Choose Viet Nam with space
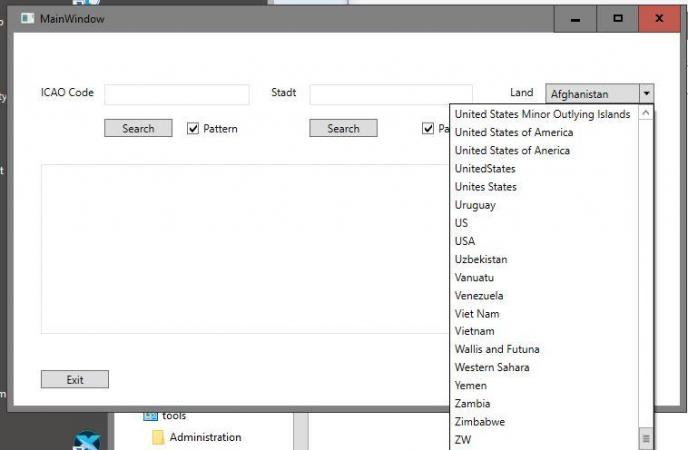Viewport: 688px width, 450px height. (477, 314)
